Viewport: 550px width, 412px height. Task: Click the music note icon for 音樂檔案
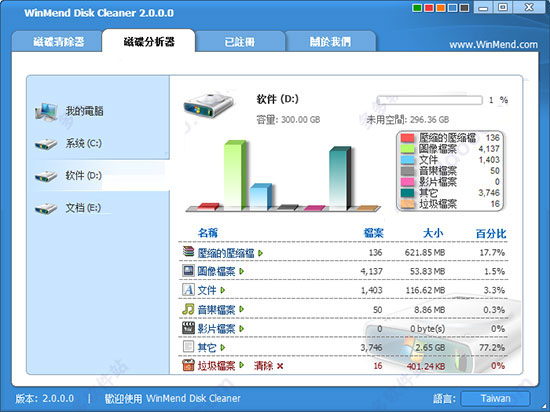tap(188, 309)
